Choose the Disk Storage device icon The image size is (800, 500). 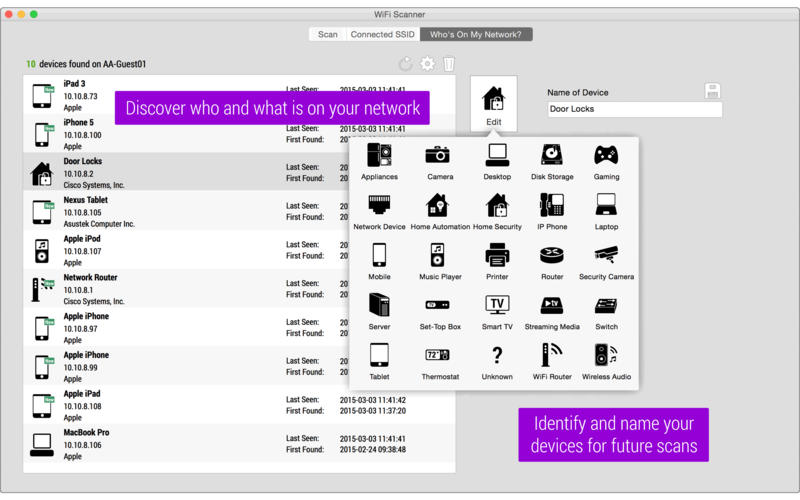point(552,155)
